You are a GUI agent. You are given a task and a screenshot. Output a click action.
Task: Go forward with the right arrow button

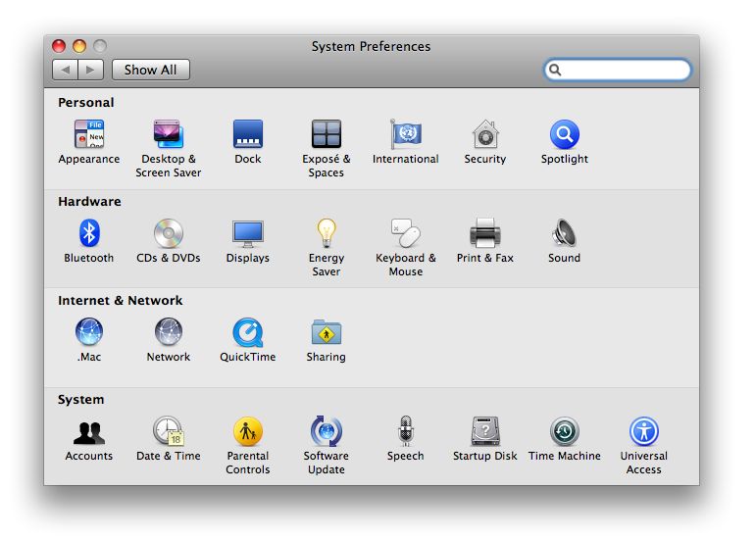coord(90,70)
